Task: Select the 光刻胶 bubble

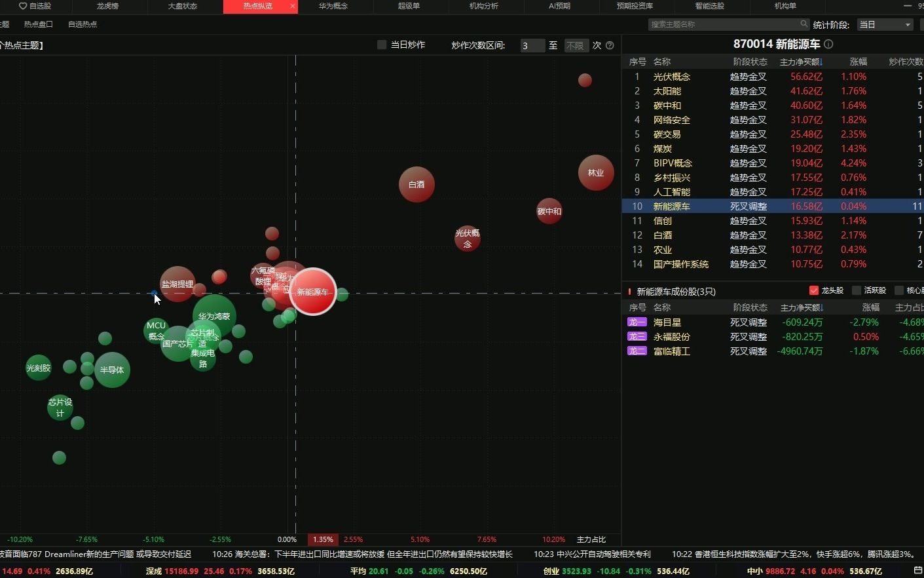Action: click(39, 368)
